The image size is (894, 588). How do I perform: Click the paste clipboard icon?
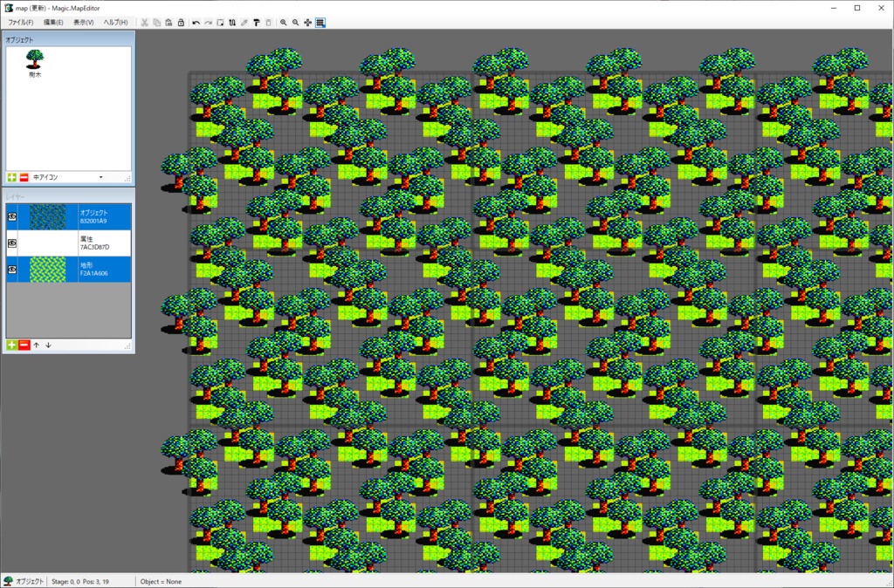168,23
